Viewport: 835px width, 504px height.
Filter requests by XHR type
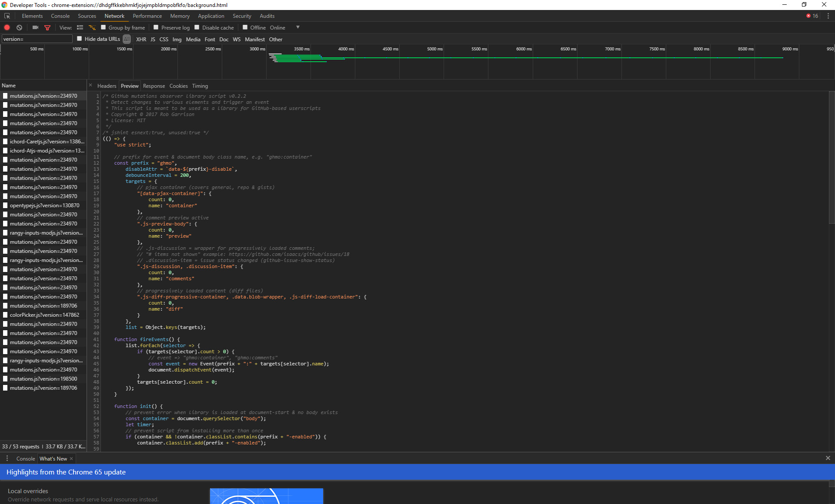click(141, 40)
